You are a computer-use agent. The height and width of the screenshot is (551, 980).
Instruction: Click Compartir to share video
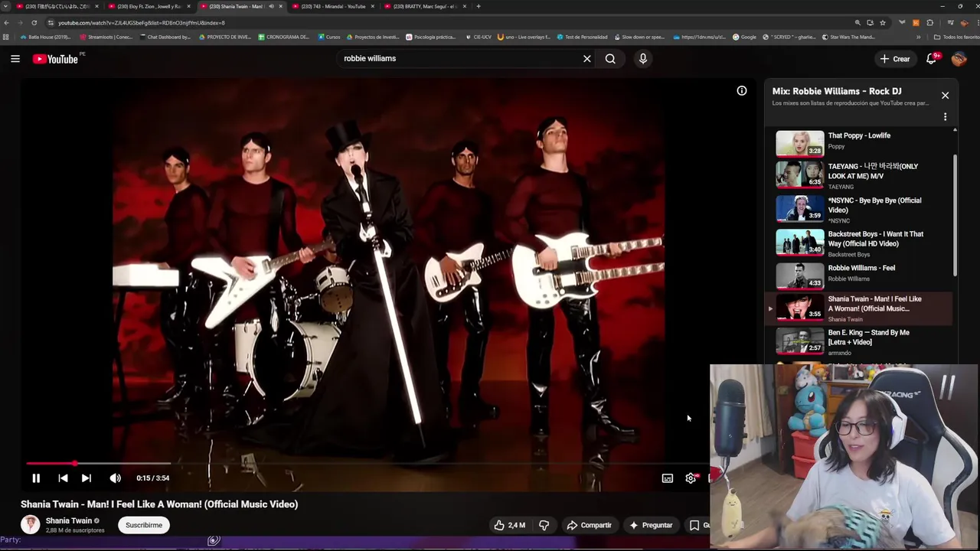pos(589,525)
